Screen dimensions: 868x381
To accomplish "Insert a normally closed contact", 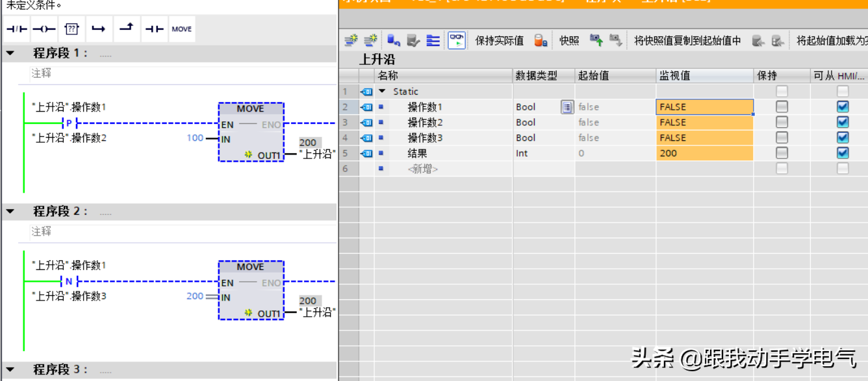I will click(x=17, y=29).
